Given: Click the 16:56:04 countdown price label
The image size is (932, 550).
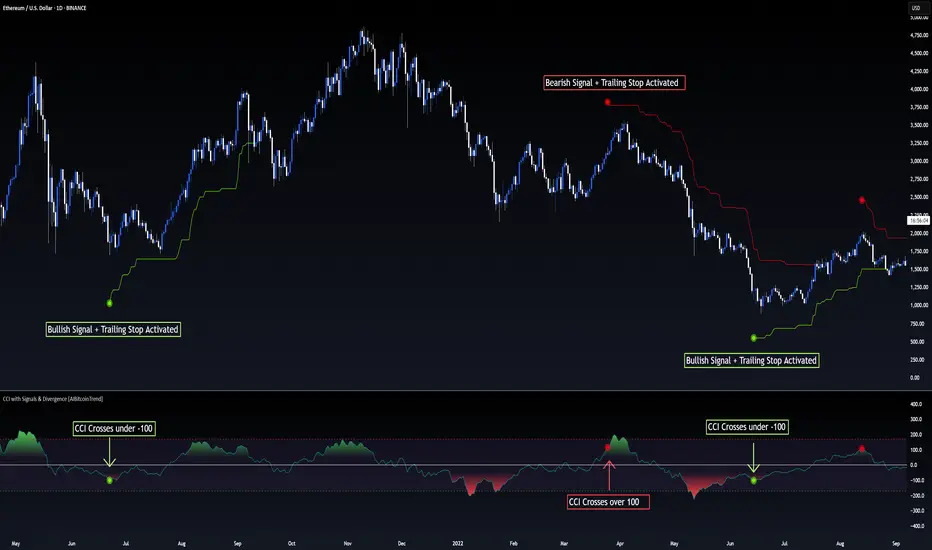Looking at the screenshot, I should point(918,221).
